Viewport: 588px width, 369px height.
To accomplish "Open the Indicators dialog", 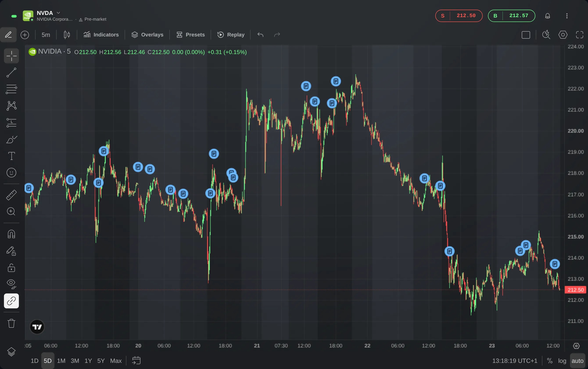I will click(x=101, y=35).
